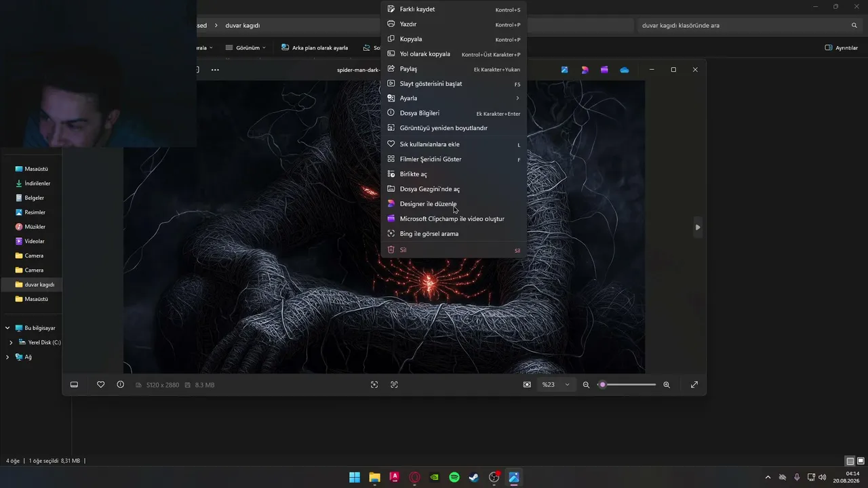
Task: Toggle the heart favorite icon in bottom bar
Action: coord(101,385)
